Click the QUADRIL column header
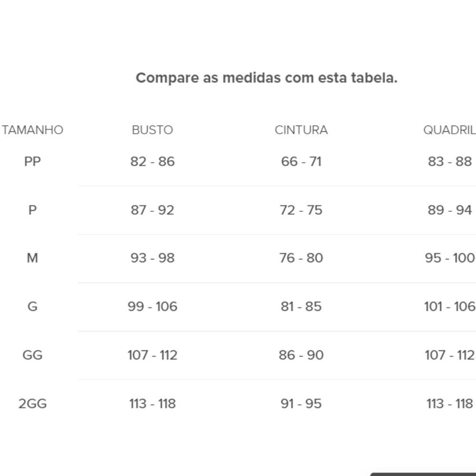The width and height of the screenshot is (476, 476). (x=449, y=130)
